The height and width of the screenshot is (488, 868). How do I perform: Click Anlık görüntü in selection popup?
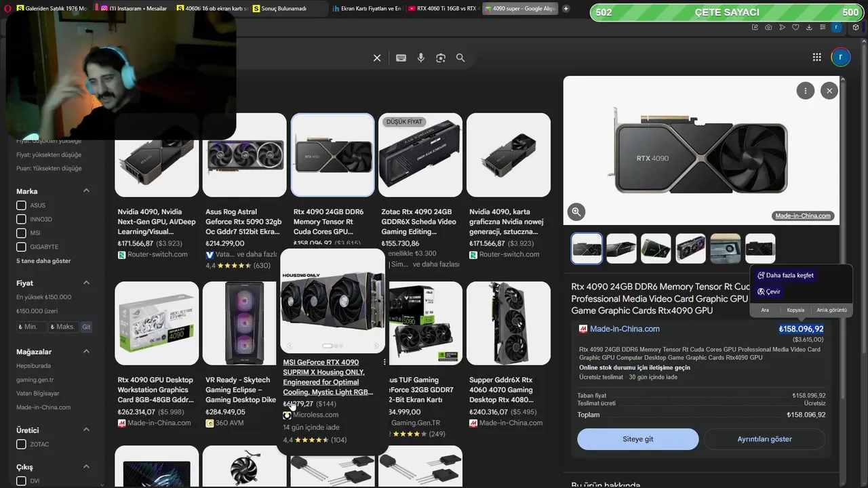click(831, 310)
